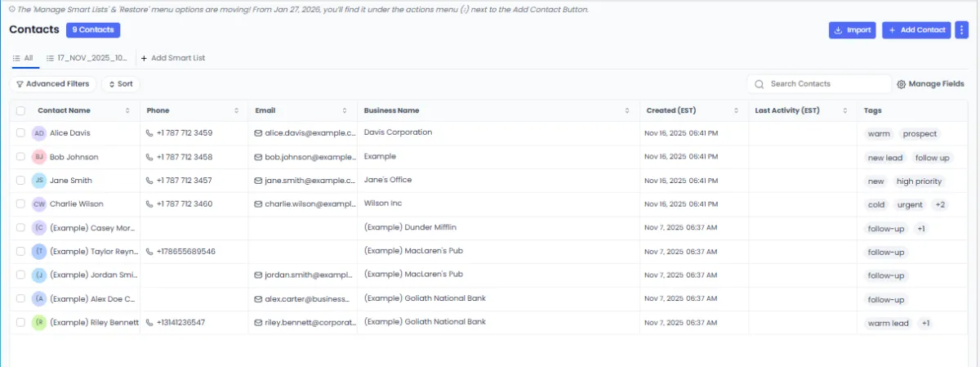Toggle the select-all checkbox in the table header
The height and width of the screenshot is (367, 980).
[x=20, y=110]
